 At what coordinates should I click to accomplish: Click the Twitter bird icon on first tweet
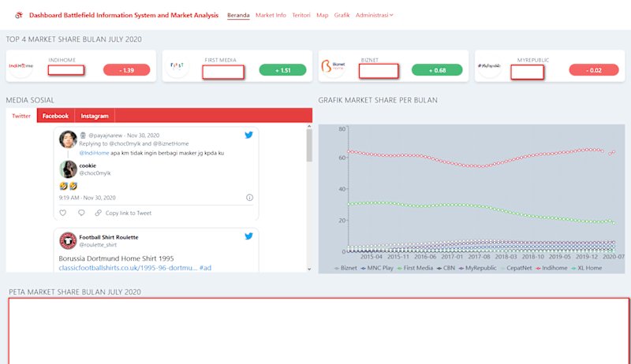pos(248,135)
